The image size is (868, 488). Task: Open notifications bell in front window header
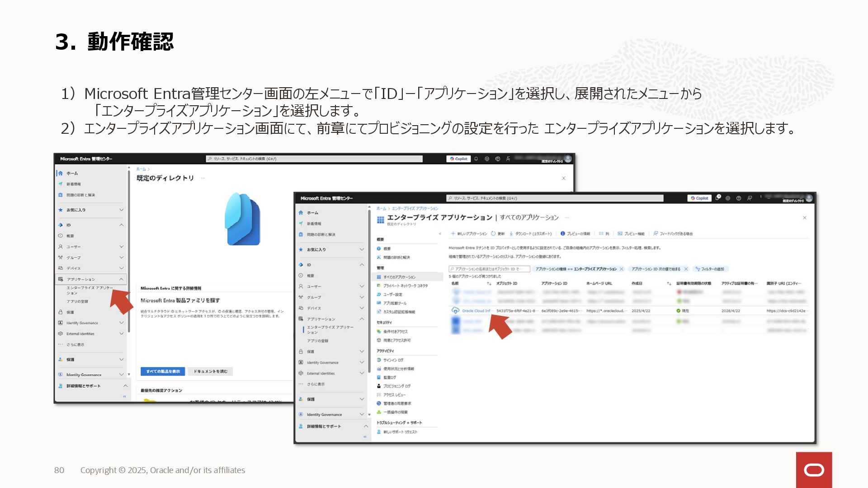[x=717, y=198]
